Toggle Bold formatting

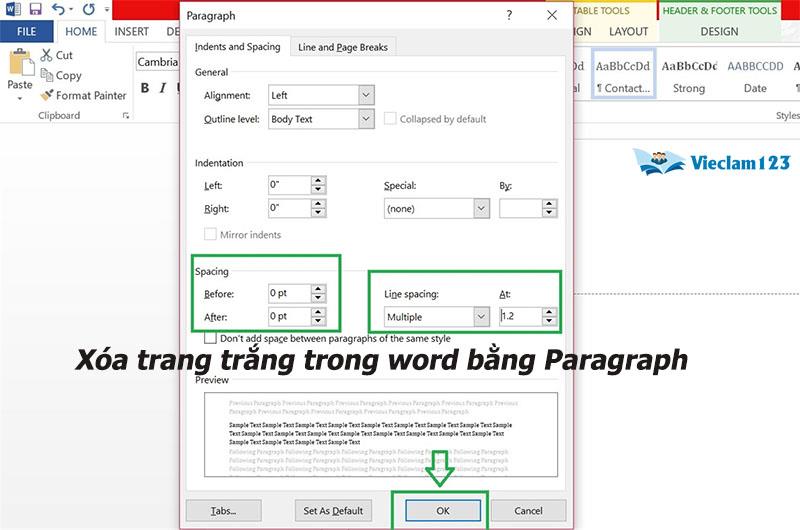tap(145, 88)
